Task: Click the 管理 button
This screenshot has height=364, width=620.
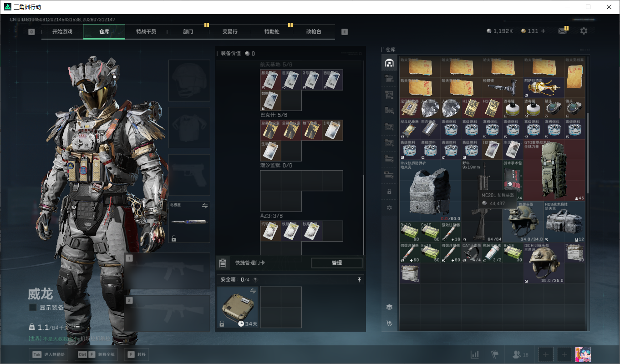Action: coord(337,263)
